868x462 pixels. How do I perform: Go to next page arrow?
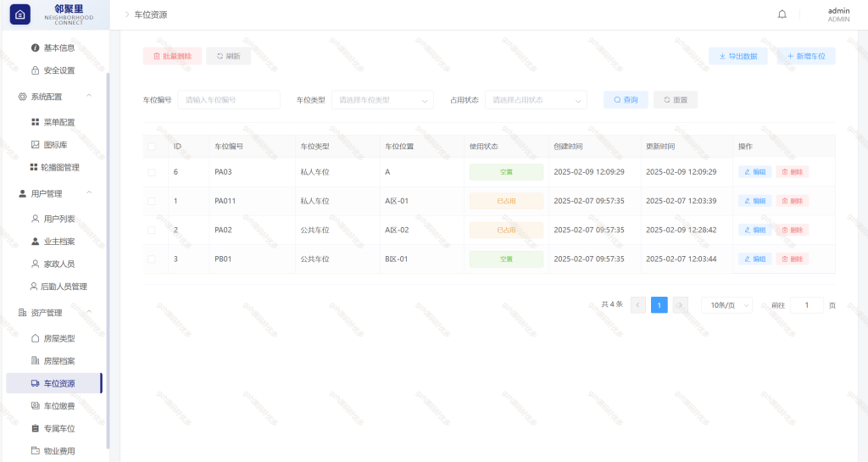pos(681,305)
